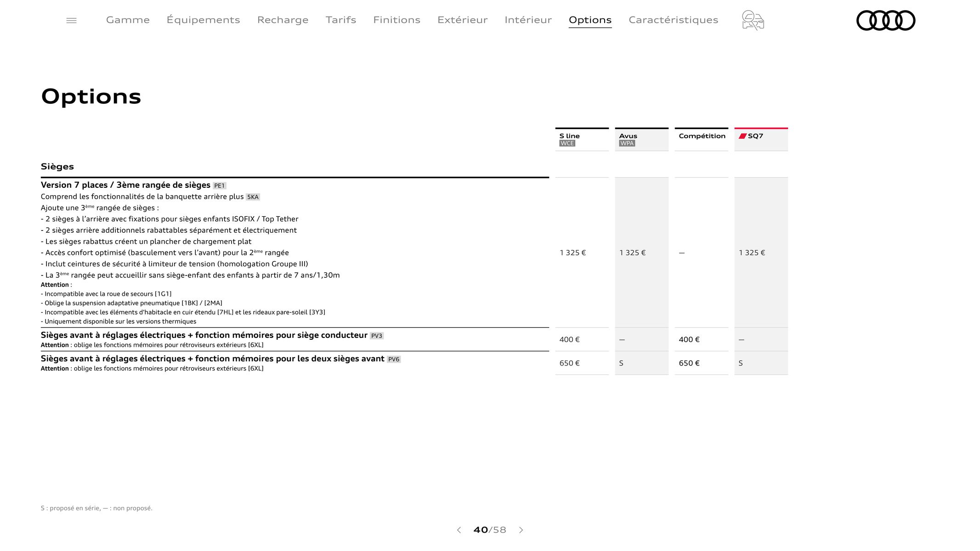
Task: Click 'Inclut ceintures de sécurité à limiteur' line
Action: point(175,264)
